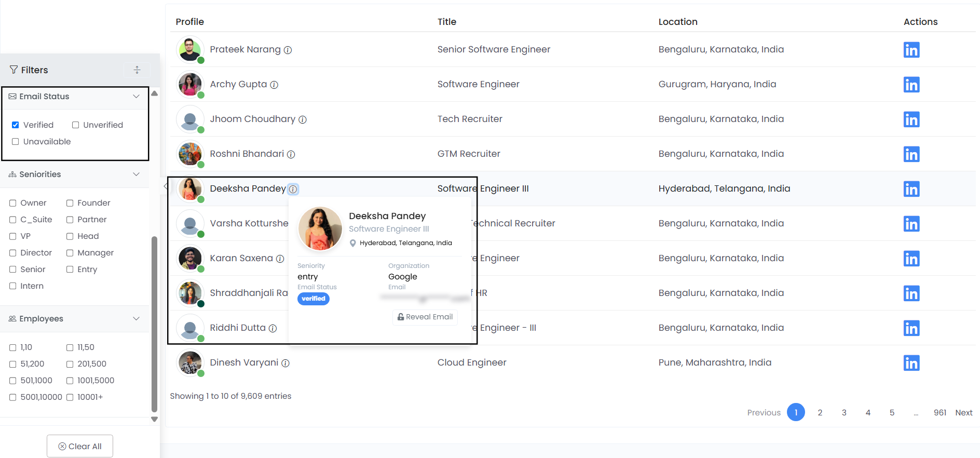Click LinkedIn icon for Dinesh Varyani
This screenshot has height=458, width=980.
[911, 363]
